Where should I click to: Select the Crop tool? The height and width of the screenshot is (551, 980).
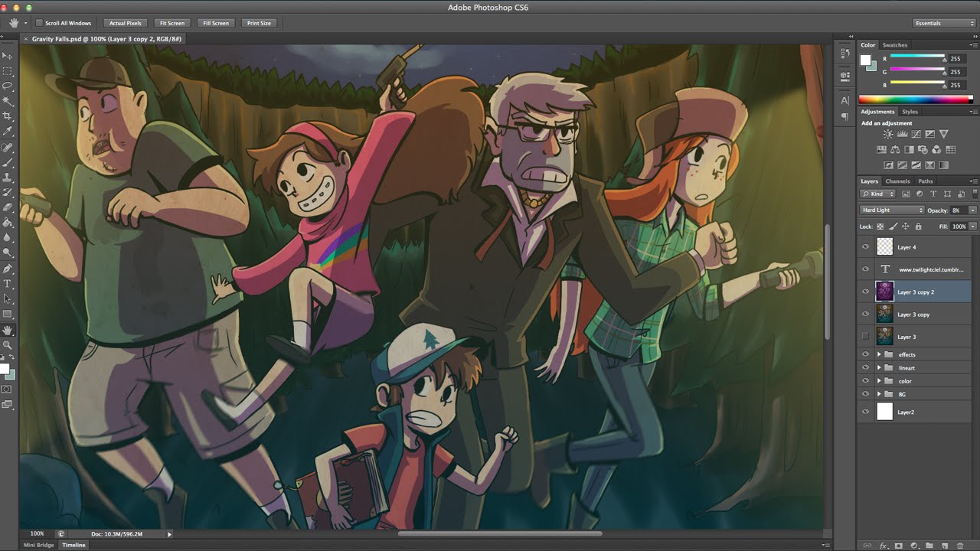click(8, 116)
